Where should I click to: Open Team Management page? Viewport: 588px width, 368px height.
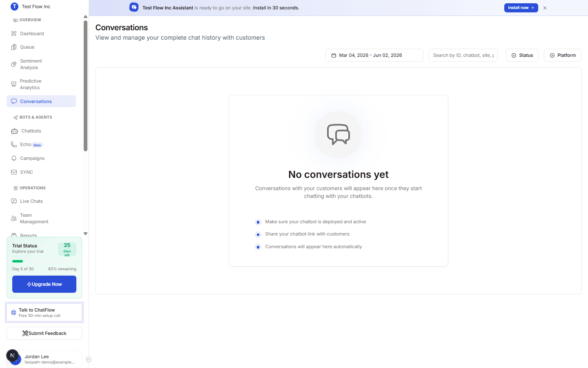click(x=41, y=218)
